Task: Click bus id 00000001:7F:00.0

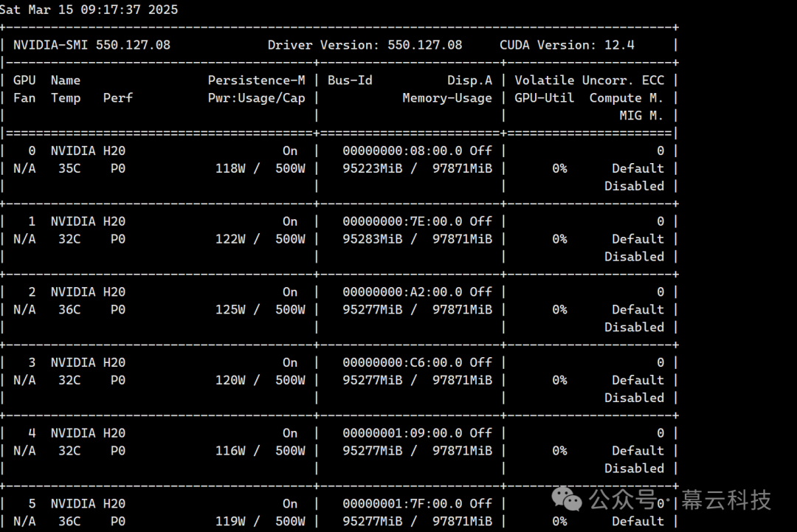Action: click(403, 504)
